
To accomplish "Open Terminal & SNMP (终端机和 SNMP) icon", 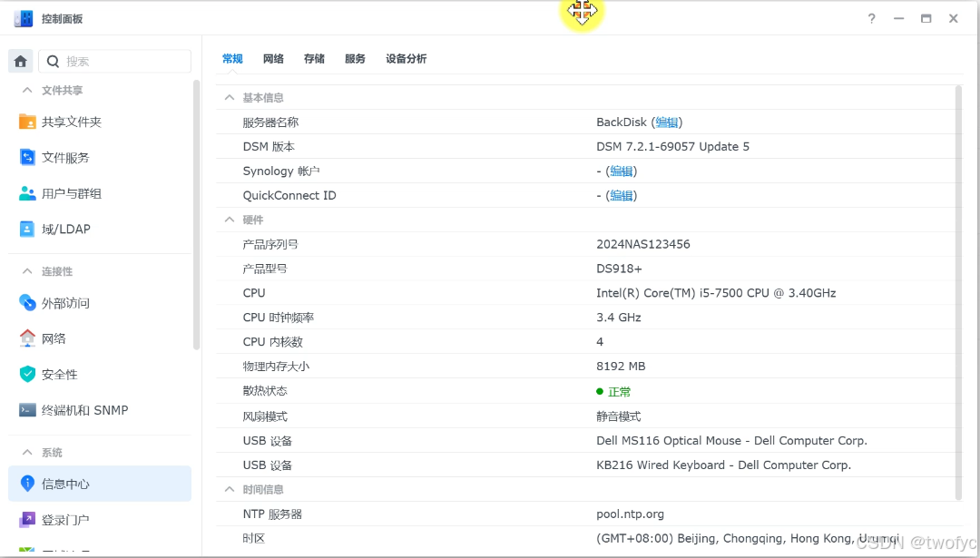I will (27, 410).
